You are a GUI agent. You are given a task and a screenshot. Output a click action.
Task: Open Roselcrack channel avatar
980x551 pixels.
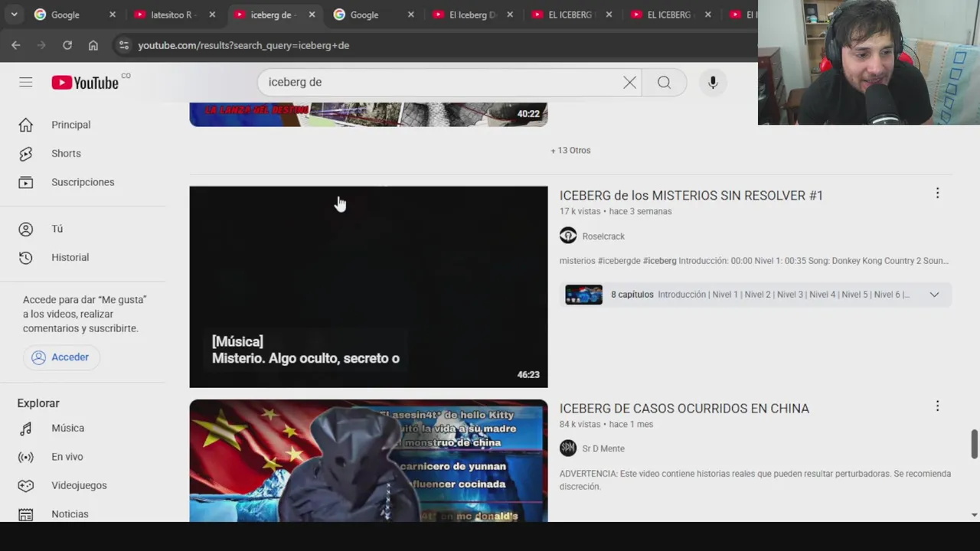pos(568,236)
